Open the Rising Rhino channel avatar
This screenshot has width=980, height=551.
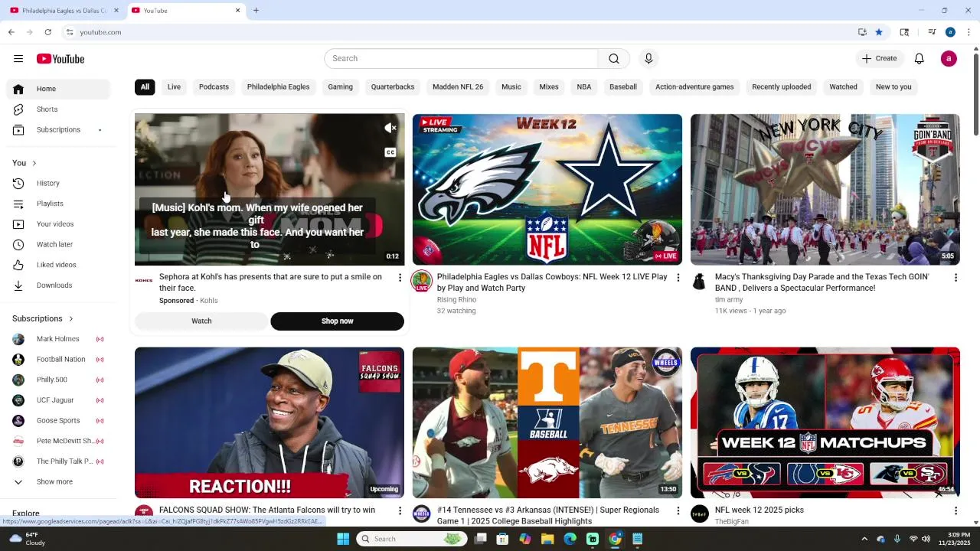tap(422, 282)
